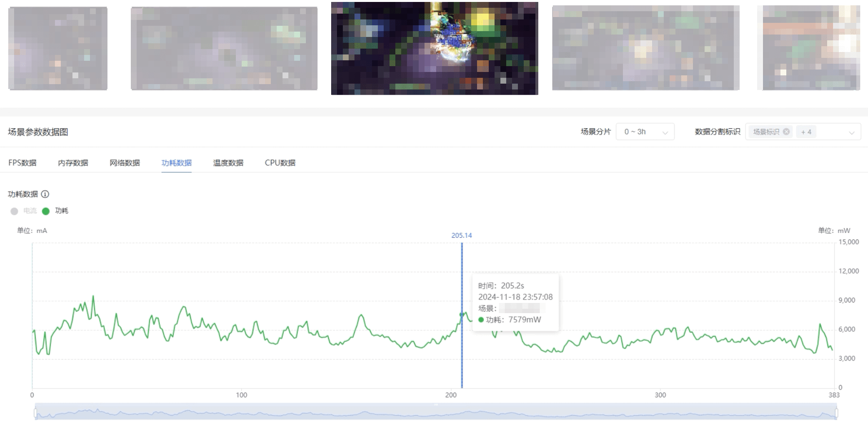
Task: Click the 单位: mW axis label
Action: click(x=834, y=230)
